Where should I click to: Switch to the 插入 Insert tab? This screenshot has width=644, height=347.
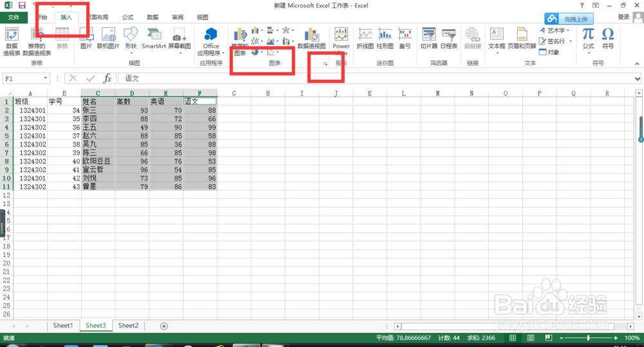click(66, 17)
